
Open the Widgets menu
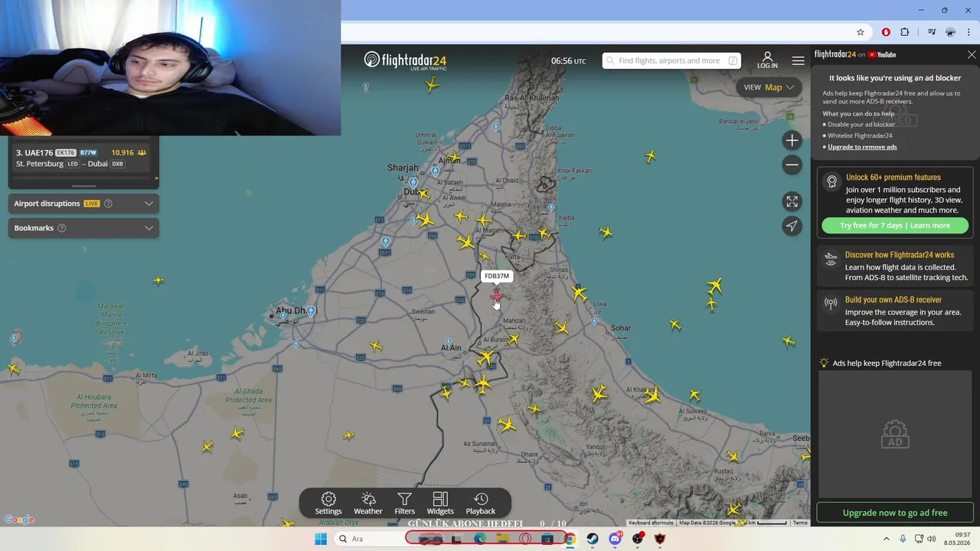click(x=440, y=504)
